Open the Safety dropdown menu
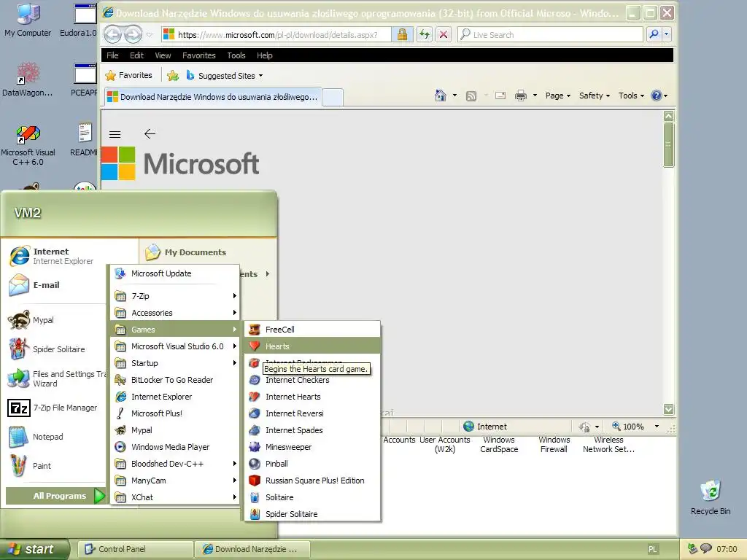Screen dimensions: 747x560 (x=594, y=96)
